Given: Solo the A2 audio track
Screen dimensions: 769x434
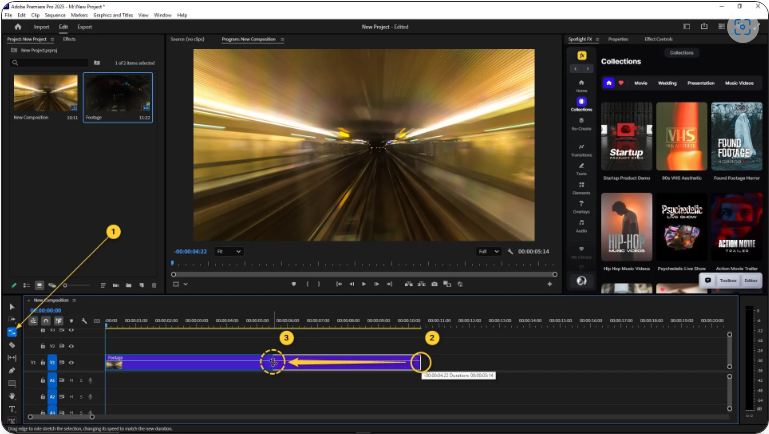Looking at the screenshot, I should click(81, 397).
